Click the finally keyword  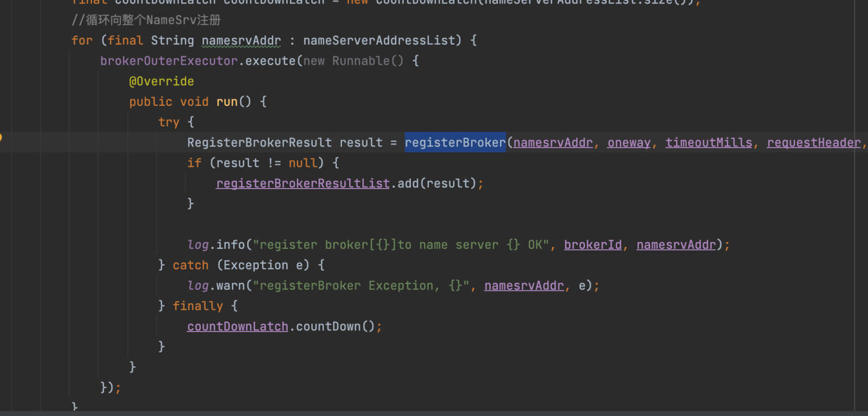pos(198,305)
